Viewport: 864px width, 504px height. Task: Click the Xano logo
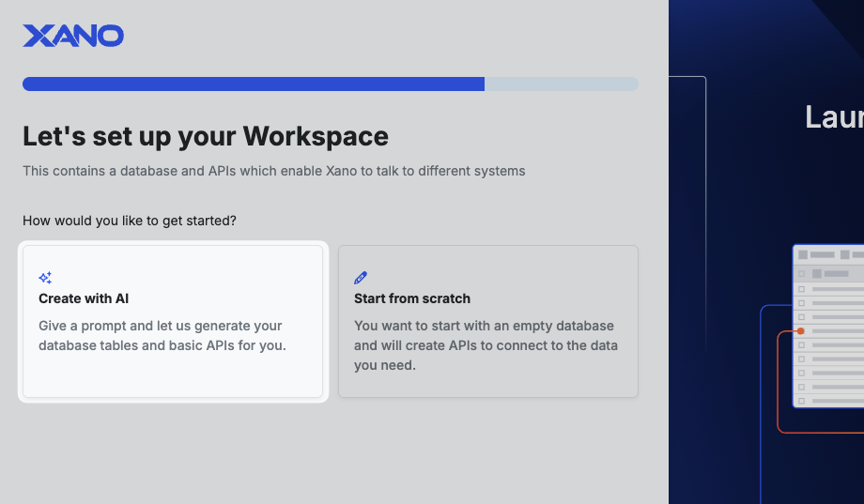tap(72, 36)
